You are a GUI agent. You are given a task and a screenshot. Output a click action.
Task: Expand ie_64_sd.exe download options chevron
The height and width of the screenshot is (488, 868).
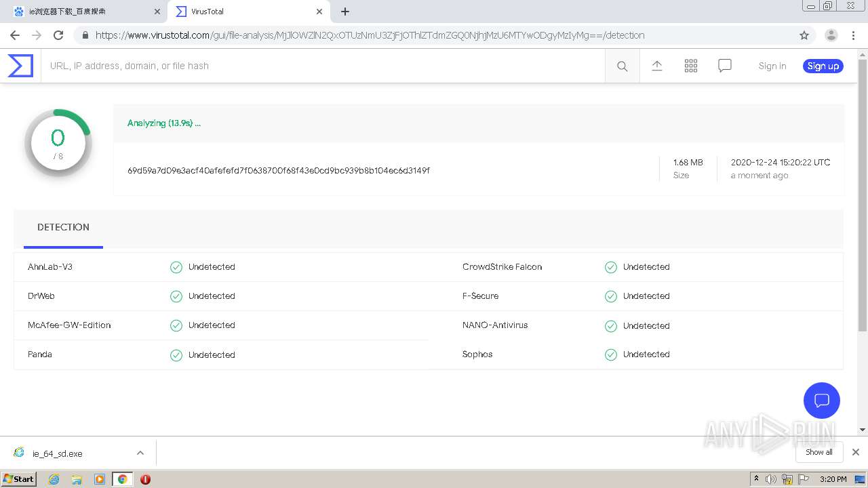click(x=140, y=453)
